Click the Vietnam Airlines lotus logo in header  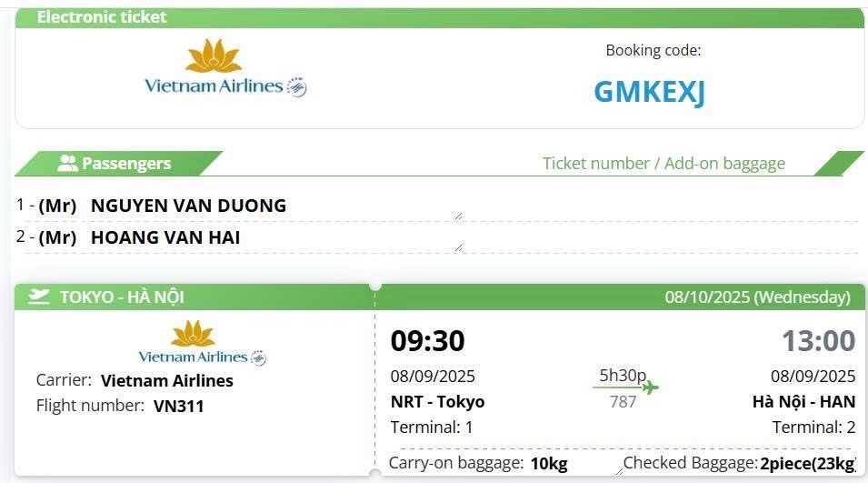(214, 56)
